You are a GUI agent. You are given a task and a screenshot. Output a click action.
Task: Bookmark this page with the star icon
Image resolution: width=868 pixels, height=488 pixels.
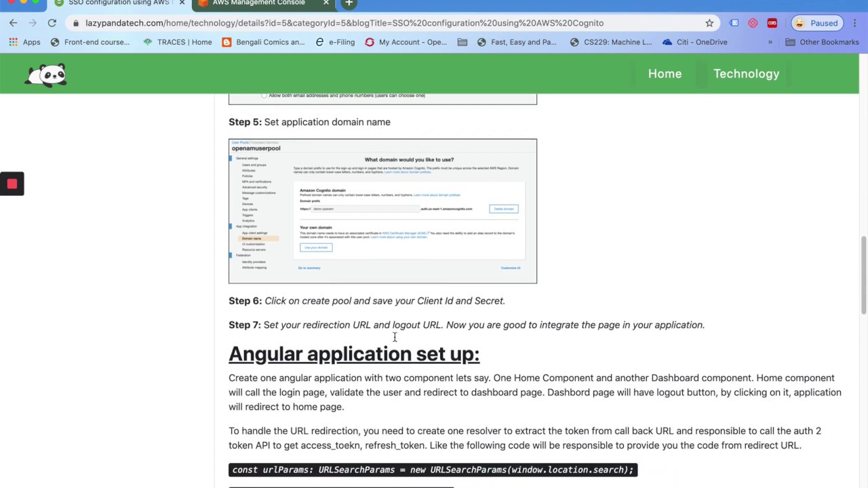coord(709,23)
